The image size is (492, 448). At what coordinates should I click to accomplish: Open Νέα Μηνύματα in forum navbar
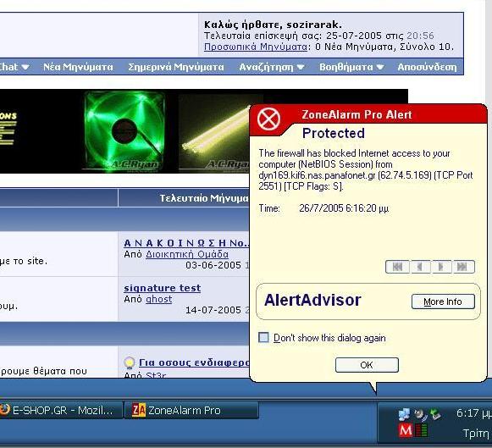[78, 67]
